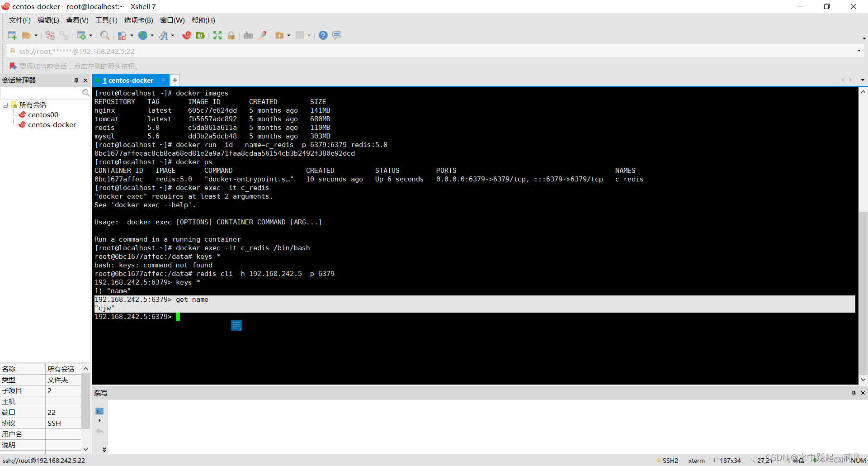This screenshot has width=868, height=466.
Task: Select the centos-docker tab
Action: 127,81
